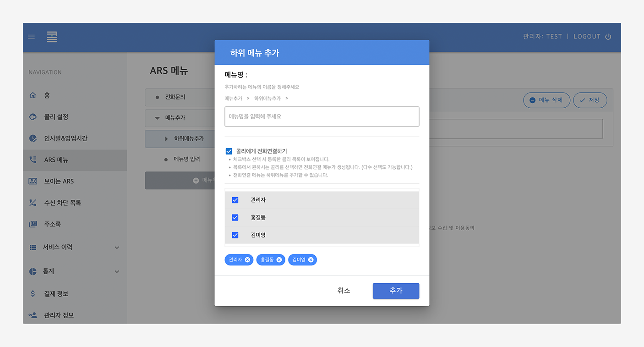Expand the 서비스 이력 chevron
The image size is (644, 347).
pyautogui.click(x=117, y=248)
